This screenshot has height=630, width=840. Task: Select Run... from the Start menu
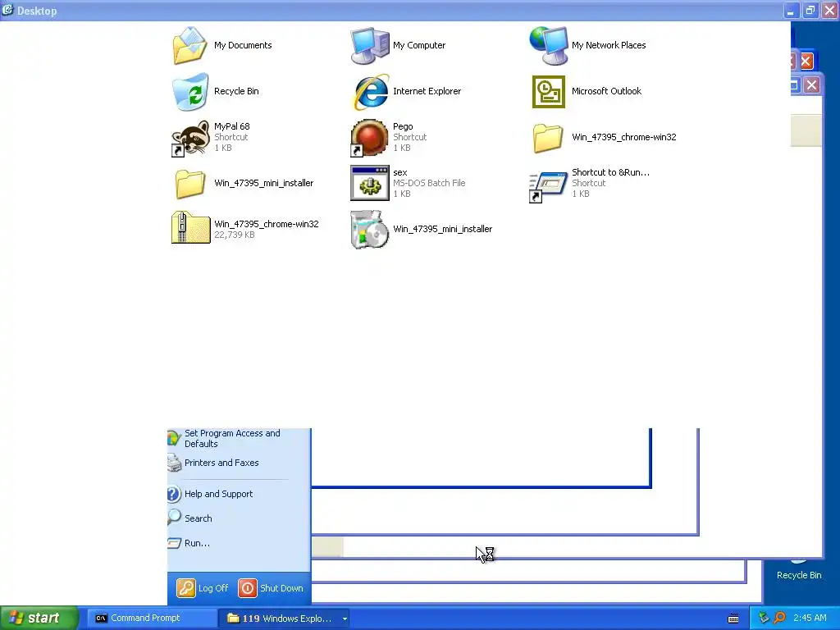pyautogui.click(x=197, y=543)
